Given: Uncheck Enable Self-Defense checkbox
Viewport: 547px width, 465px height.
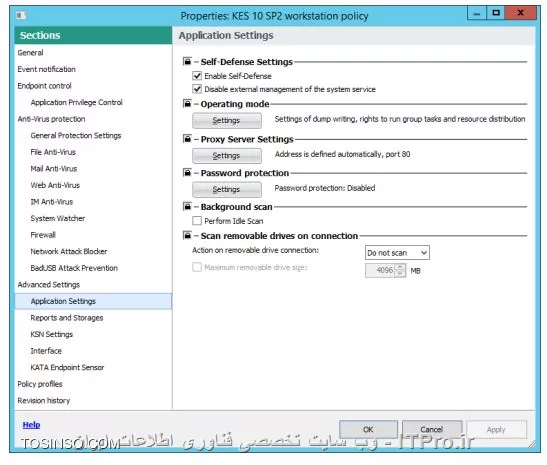Looking at the screenshot, I should 197,76.
